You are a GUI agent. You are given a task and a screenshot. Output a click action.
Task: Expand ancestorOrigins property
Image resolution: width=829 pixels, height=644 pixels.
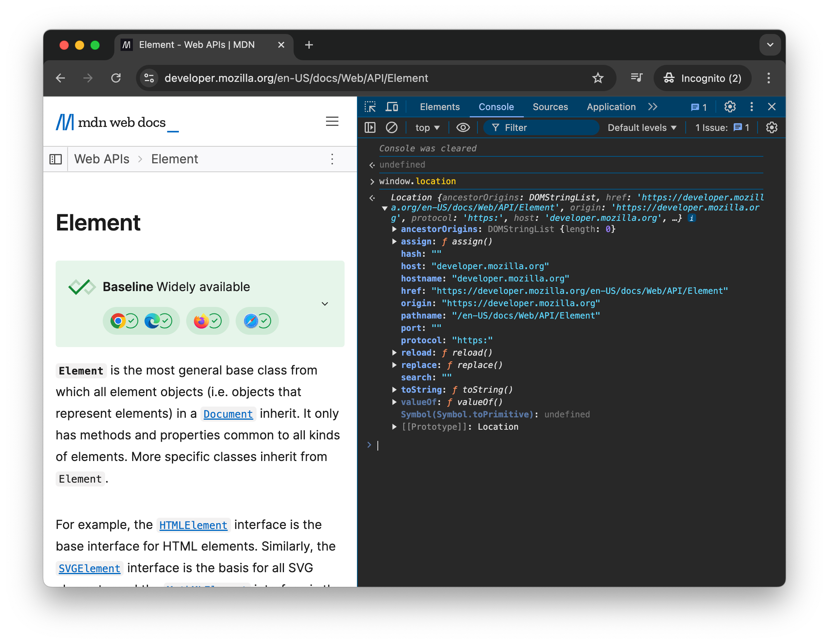(x=394, y=229)
